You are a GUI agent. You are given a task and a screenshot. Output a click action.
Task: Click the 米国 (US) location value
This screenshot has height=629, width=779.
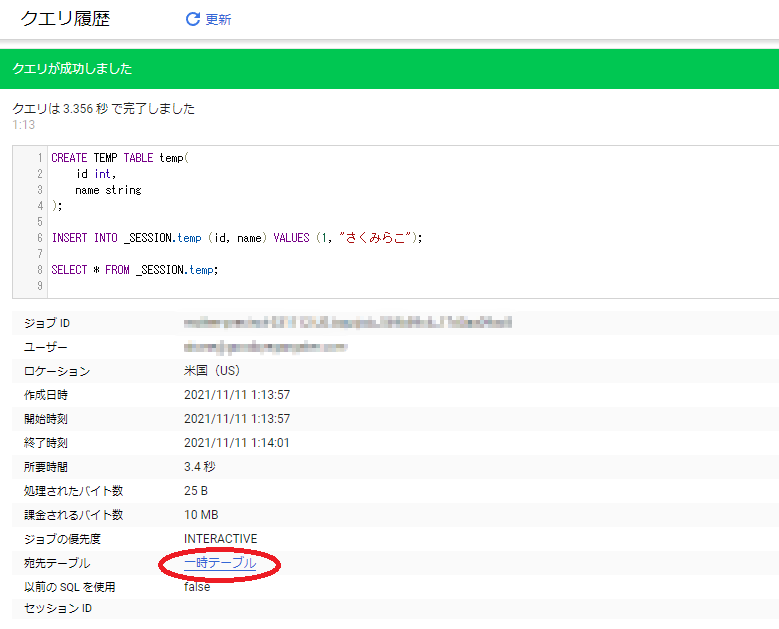pyautogui.click(x=212, y=371)
